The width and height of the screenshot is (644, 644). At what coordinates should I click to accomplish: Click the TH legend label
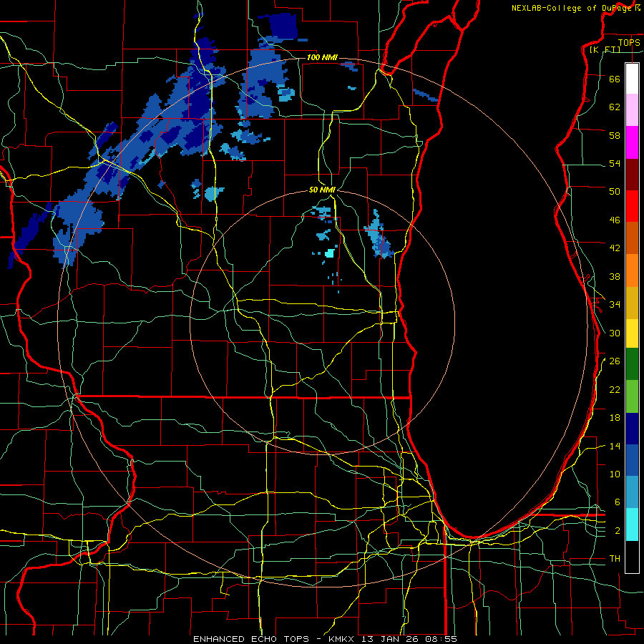click(x=615, y=558)
